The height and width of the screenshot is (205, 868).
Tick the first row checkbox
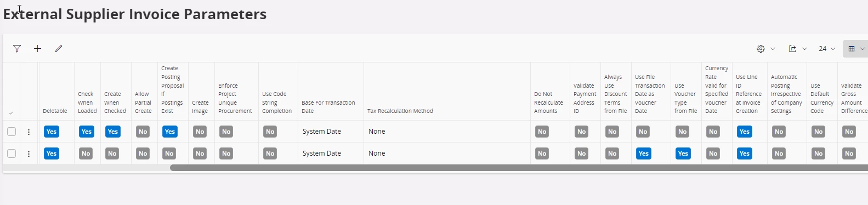pos(12,132)
